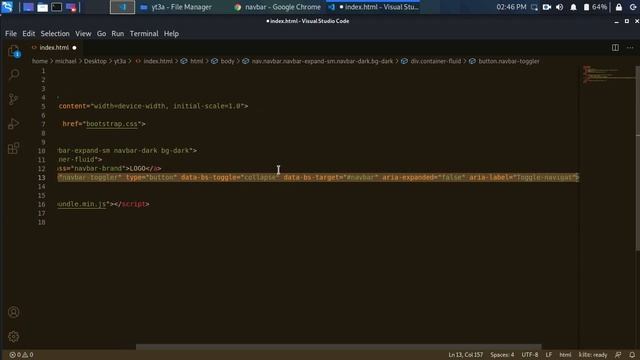This screenshot has height=360, width=640.
Task: Switch to 'yt3a - File Manager' taskbar window
Action: tap(176, 7)
